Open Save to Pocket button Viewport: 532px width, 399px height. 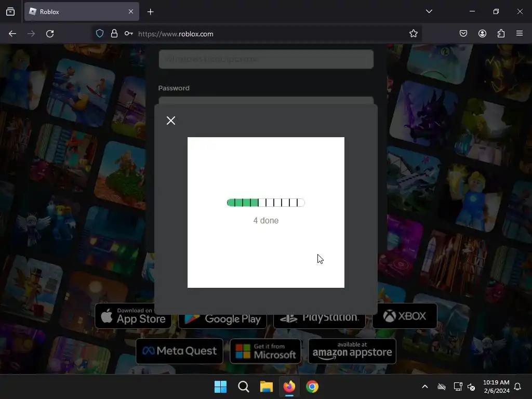pyautogui.click(x=463, y=33)
